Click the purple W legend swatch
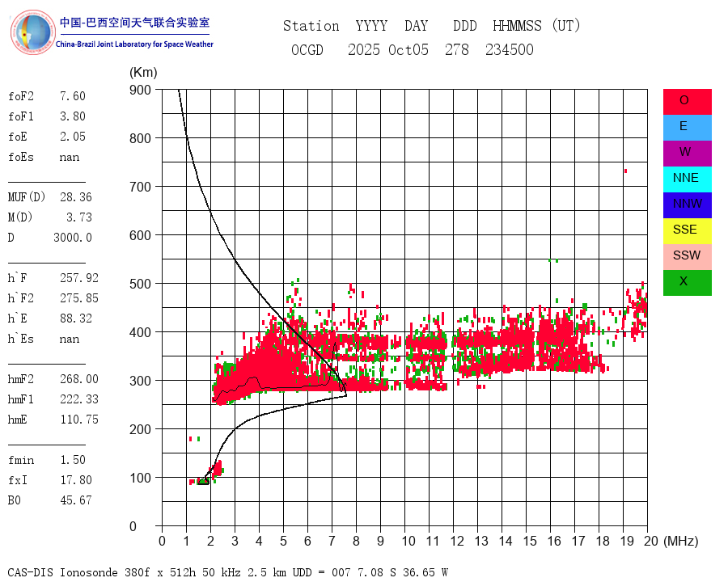 (687, 153)
